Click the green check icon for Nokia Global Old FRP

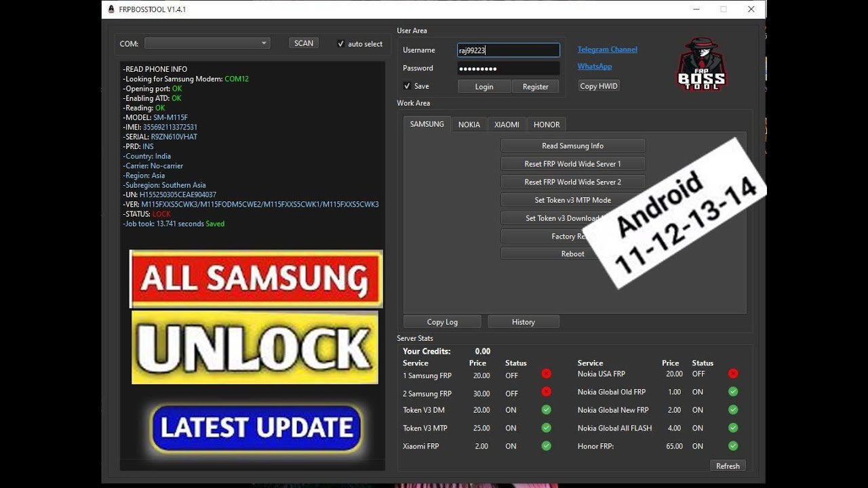pyautogui.click(x=733, y=392)
